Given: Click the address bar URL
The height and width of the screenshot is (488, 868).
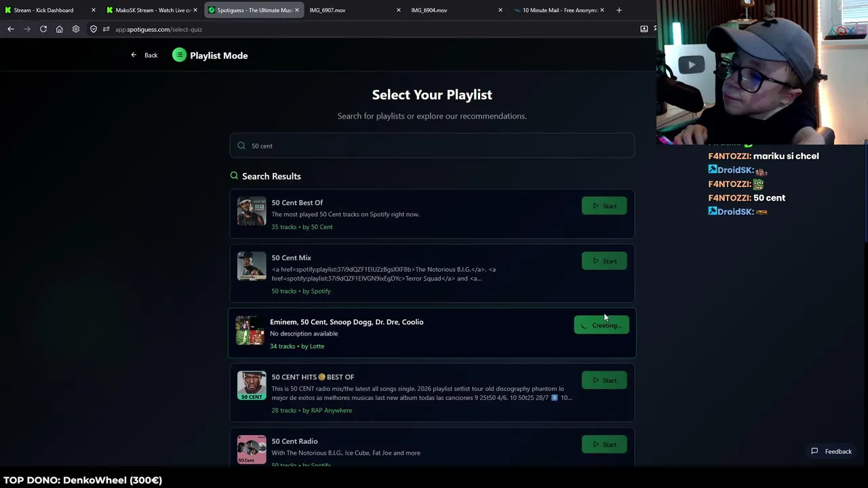Looking at the screenshot, I should tap(159, 29).
